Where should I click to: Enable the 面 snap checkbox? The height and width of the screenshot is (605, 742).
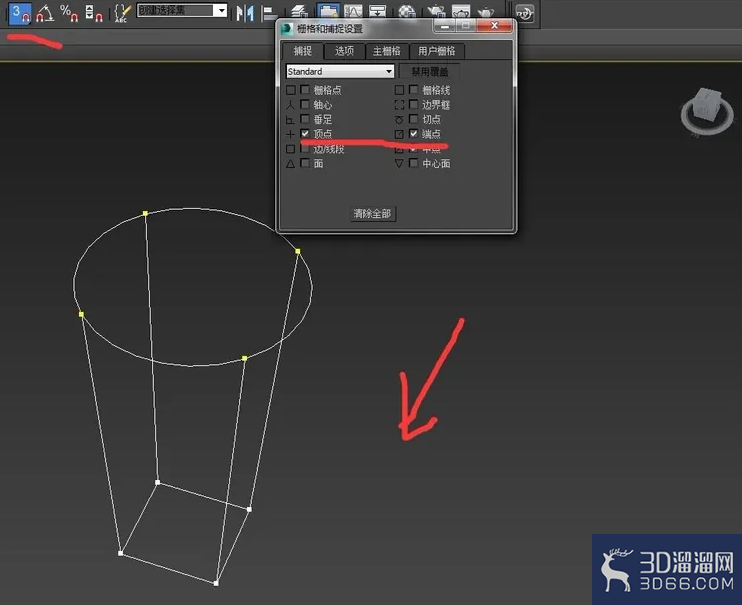tap(305, 163)
